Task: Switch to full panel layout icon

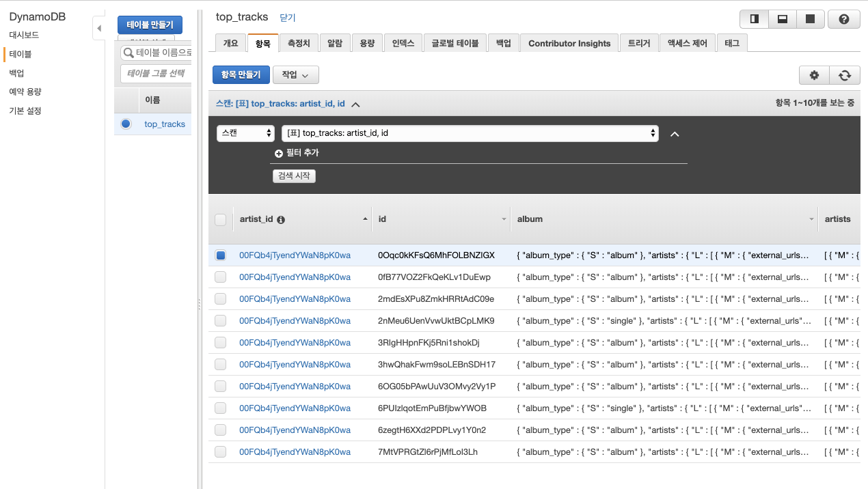Action: (x=811, y=19)
